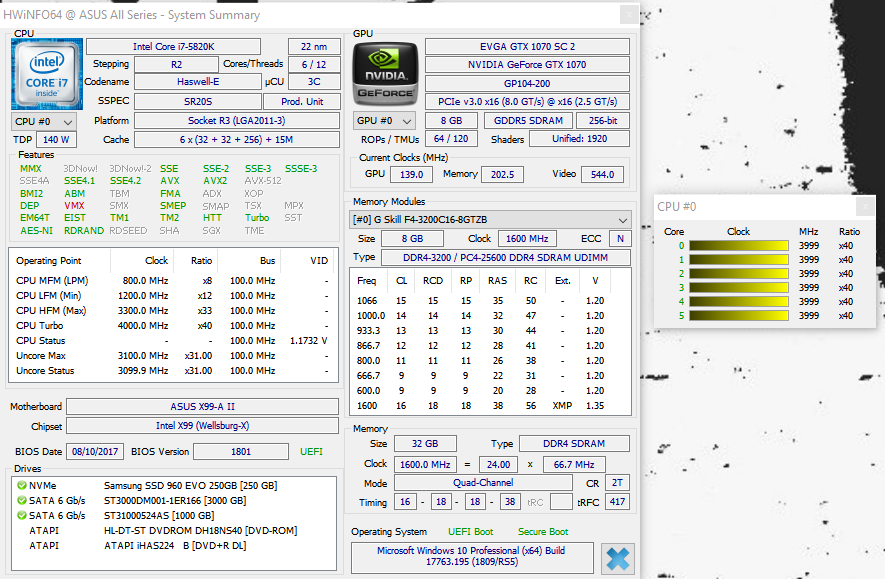The width and height of the screenshot is (885, 579).
Task: Select the CPU HFM (Max) row
Action: [172, 310]
